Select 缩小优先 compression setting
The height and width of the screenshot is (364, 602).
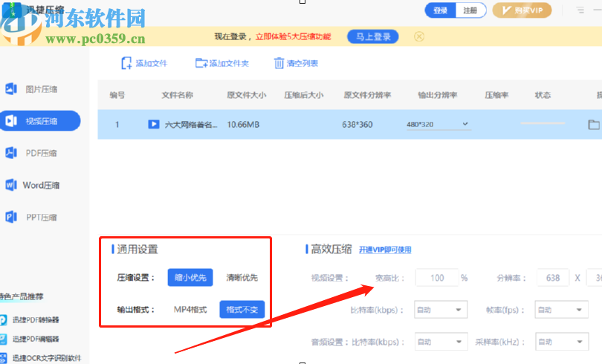pyautogui.click(x=190, y=277)
